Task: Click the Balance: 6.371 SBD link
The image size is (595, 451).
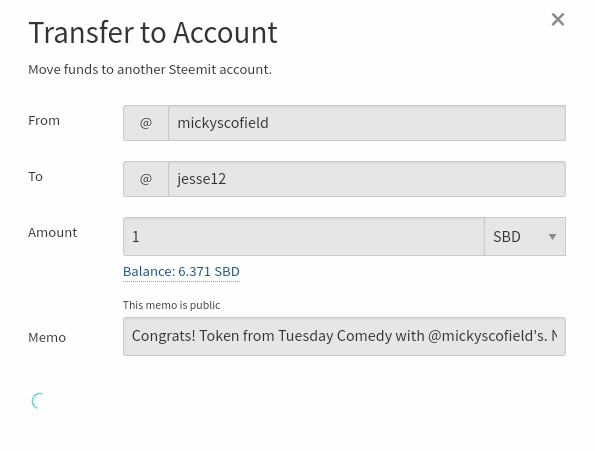Action: coord(181,272)
